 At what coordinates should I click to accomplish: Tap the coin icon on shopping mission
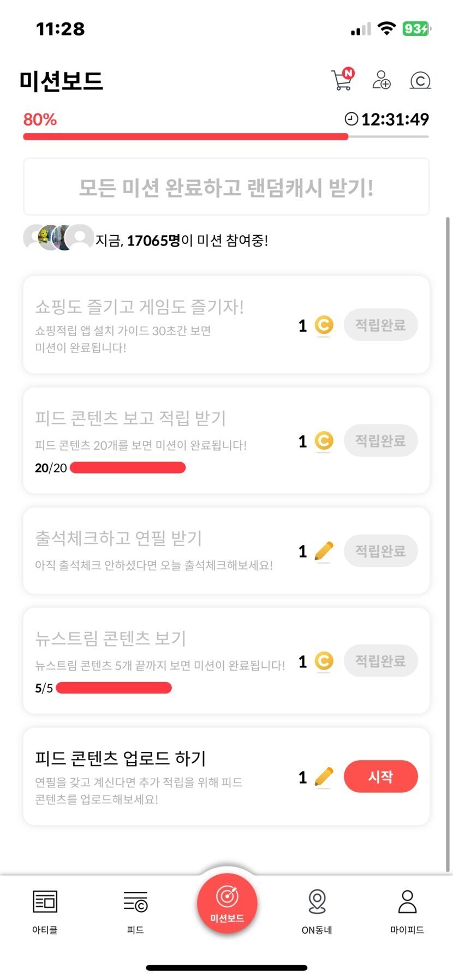[324, 325]
